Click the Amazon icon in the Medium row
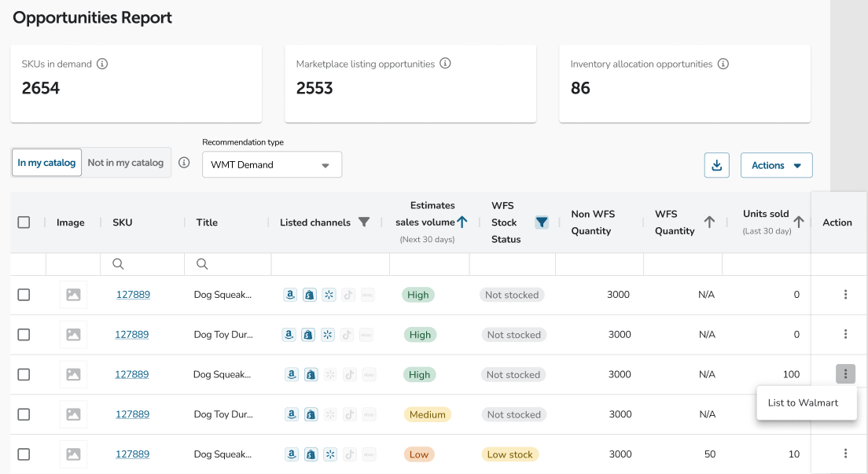868x474 pixels. coord(292,414)
